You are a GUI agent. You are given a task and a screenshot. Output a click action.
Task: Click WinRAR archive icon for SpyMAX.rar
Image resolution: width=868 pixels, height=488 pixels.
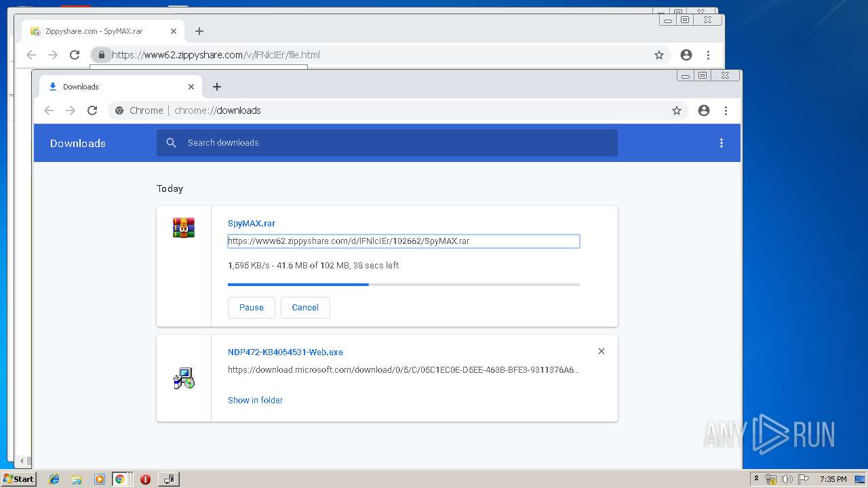click(184, 228)
